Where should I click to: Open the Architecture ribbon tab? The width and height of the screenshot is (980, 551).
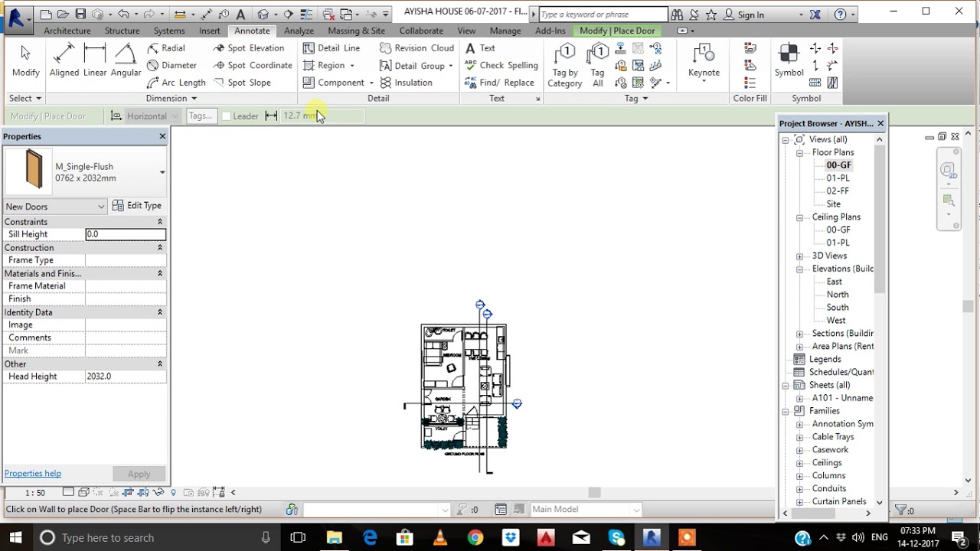pos(67,31)
